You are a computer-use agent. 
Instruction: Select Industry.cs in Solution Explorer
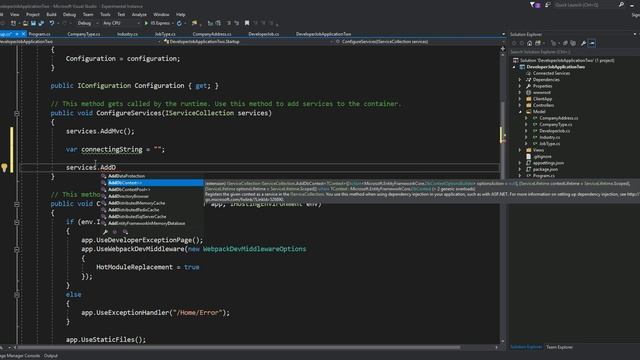tap(549, 137)
